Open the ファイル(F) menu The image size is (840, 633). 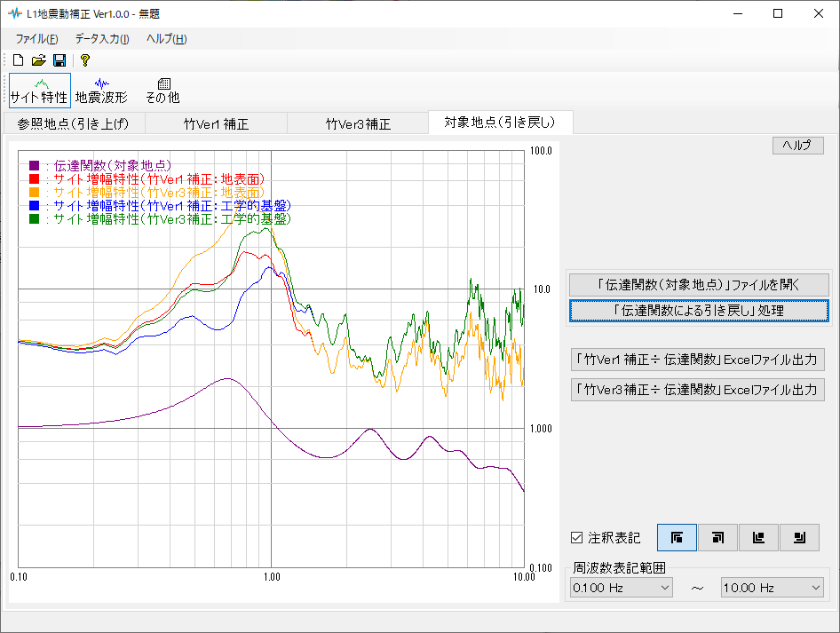pyautogui.click(x=36, y=38)
